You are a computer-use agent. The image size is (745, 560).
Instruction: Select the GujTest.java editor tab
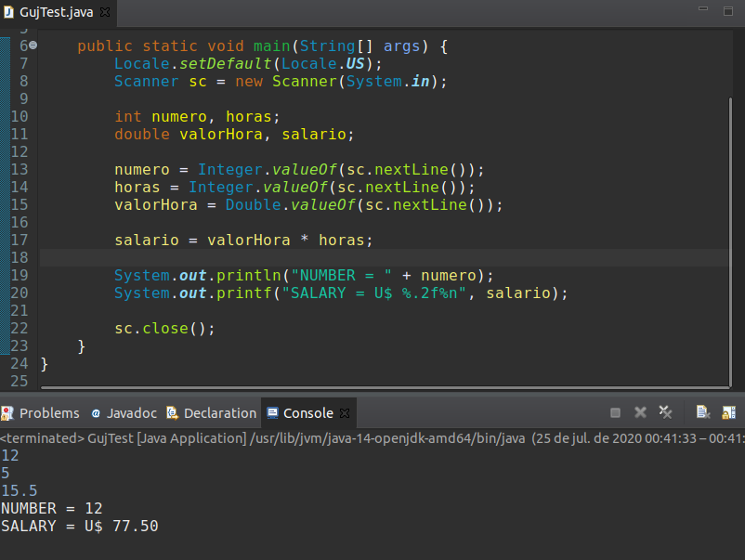tap(57, 12)
